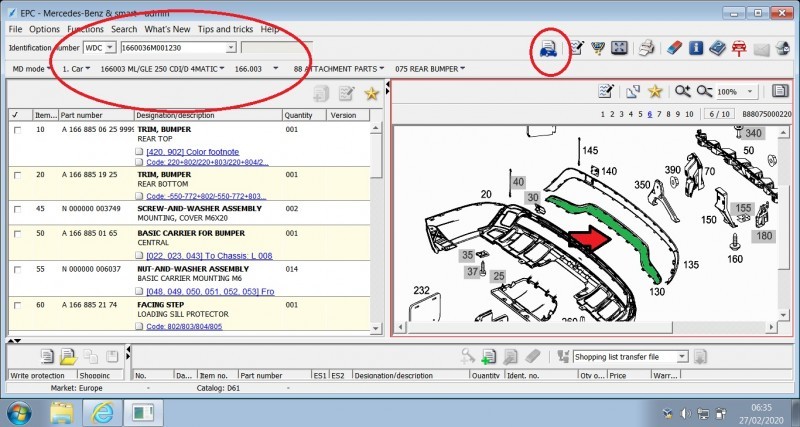Click the eraser icon
The height and width of the screenshot is (427, 800).
coord(674,48)
